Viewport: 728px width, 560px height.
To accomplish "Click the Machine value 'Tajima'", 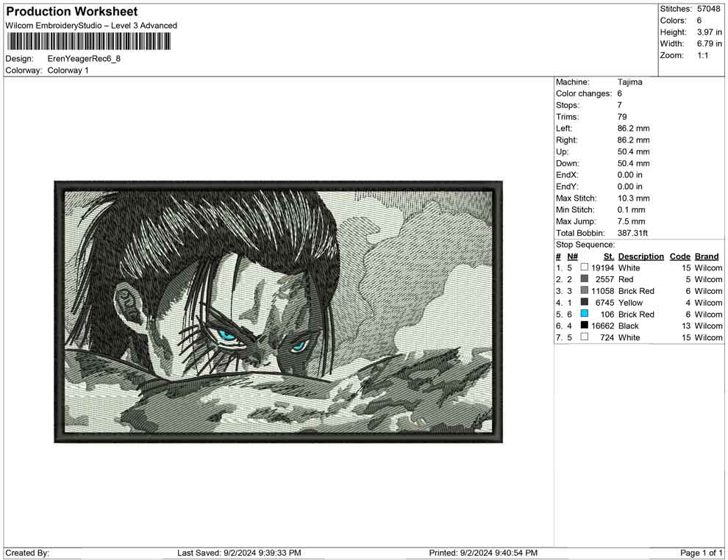I will [x=630, y=82].
